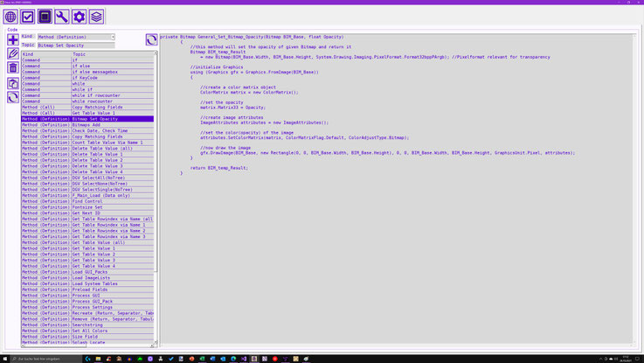Open Visual Studio from the taskbar

point(244,359)
